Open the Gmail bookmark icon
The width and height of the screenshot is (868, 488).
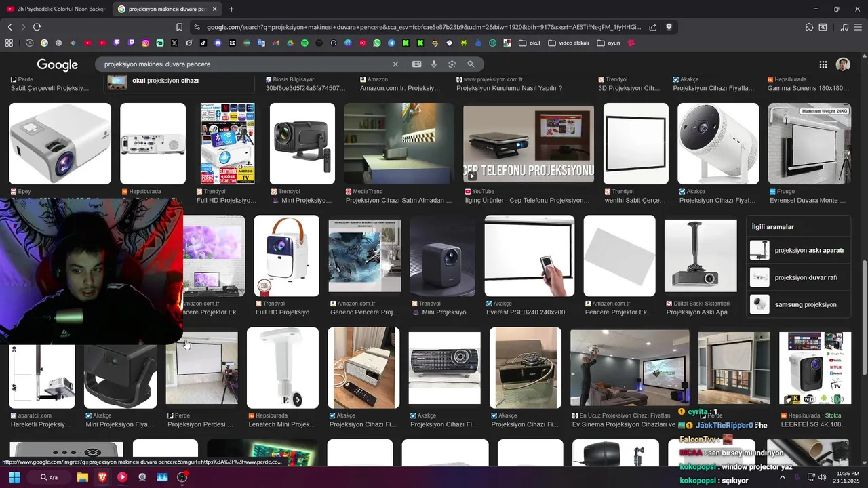(x=275, y=43)
